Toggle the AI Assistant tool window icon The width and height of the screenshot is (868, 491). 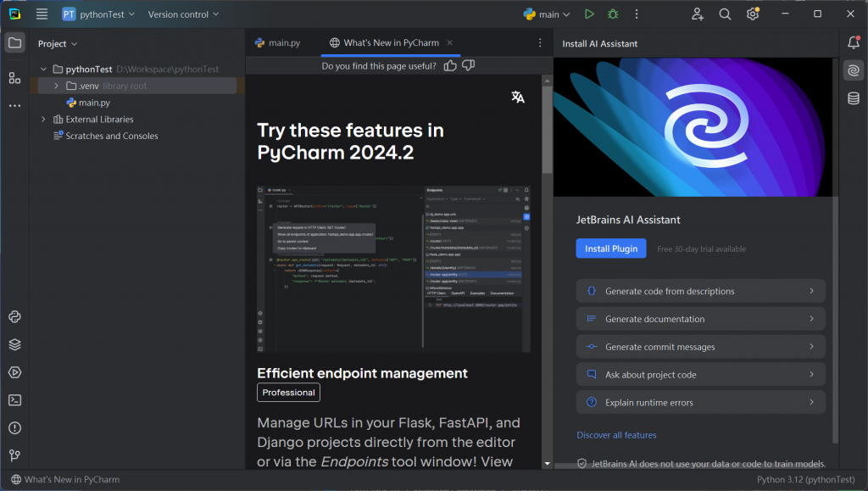tap(854, 70)
